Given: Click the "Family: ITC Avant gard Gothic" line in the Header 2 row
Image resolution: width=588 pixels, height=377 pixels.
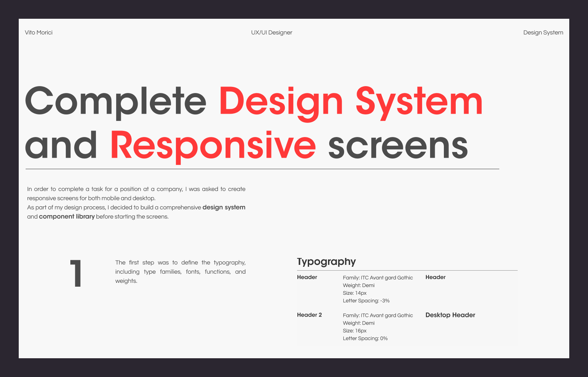Looking at the screenshot, I should pyautogui.click(x=378, y=315).
